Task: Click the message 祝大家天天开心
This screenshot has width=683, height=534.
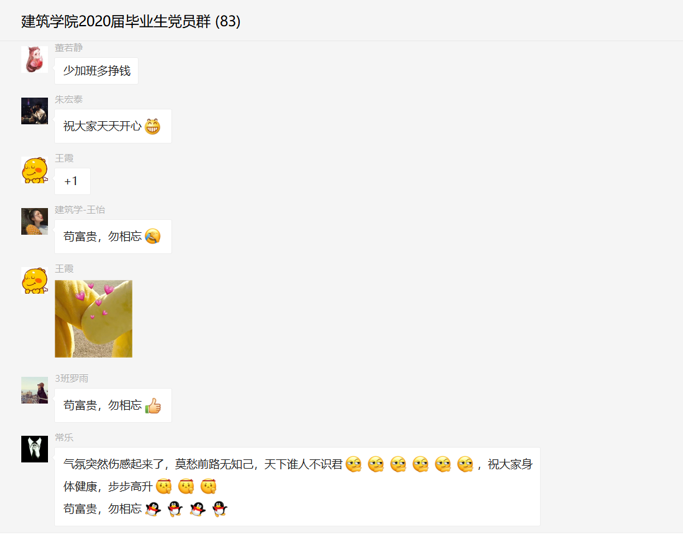Action: click(113, 126)
